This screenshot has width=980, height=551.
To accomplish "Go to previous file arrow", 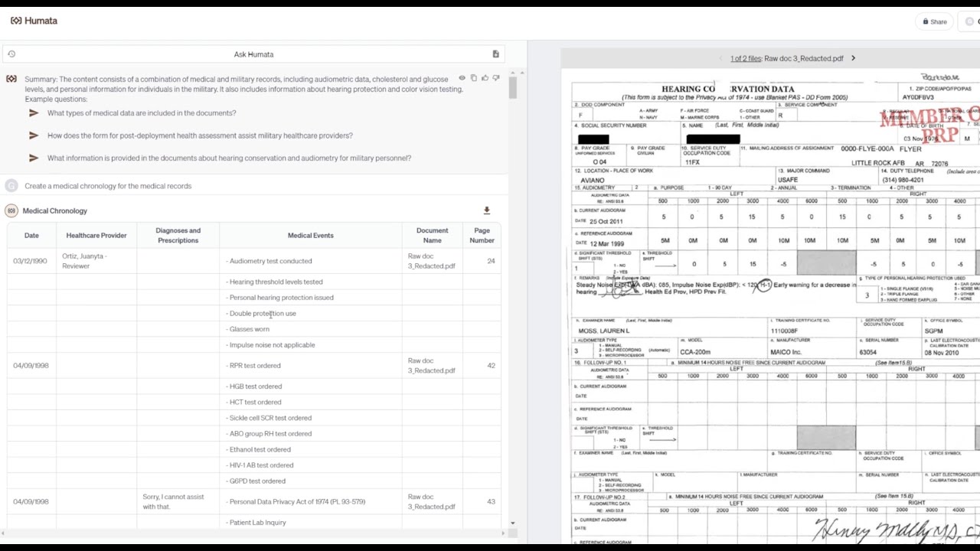I will [x=720, y=58].
